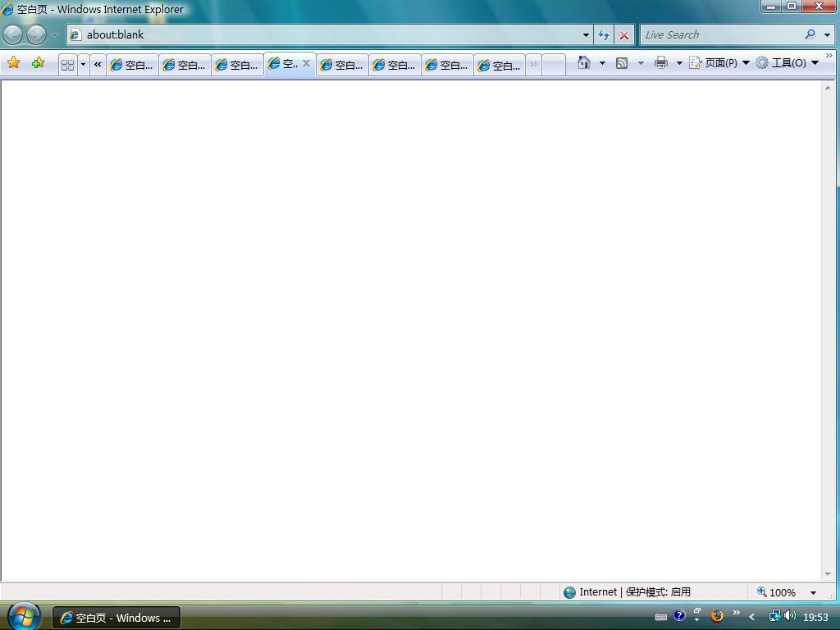The image size is (840, 630).
Task: Close the currently active tab
Action: pyautogui.click(x=306, y=63)
